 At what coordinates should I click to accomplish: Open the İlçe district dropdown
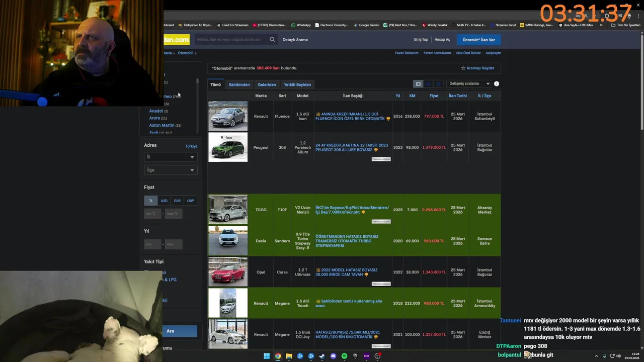[x=170, y=170]
